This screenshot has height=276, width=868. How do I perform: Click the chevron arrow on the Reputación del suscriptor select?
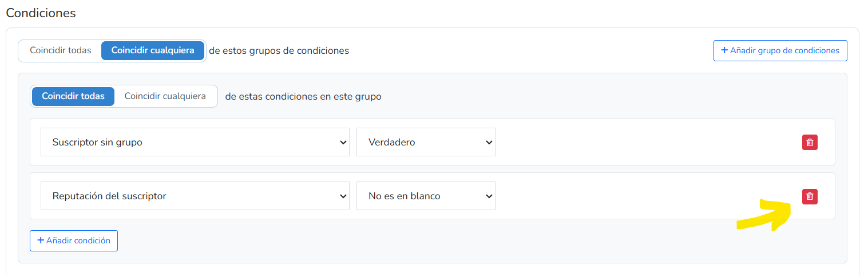[343, 196]
